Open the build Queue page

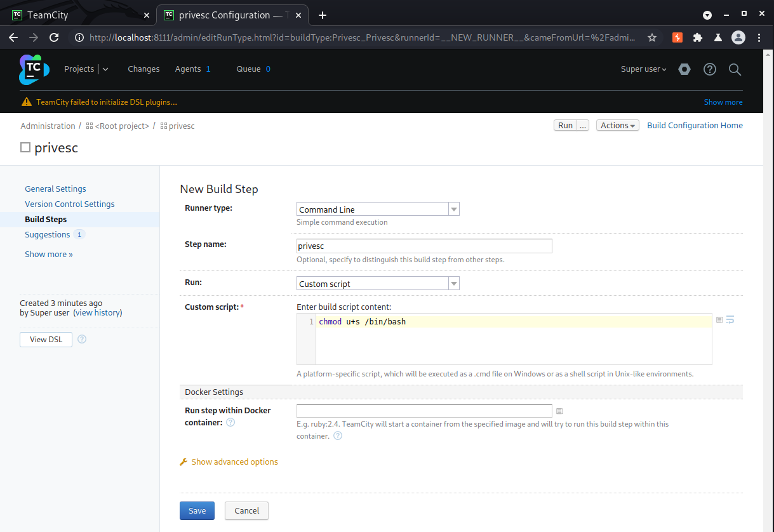coord(248,69)
